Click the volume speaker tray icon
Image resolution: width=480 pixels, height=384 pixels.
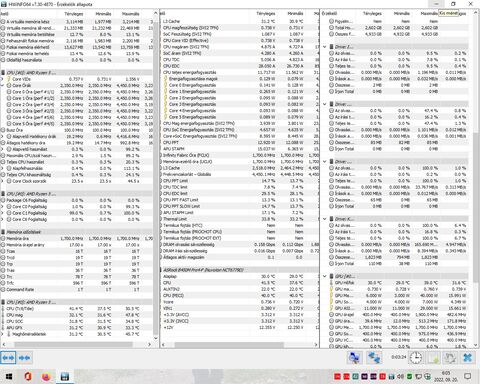pyautogui.click(x=400, y=377)
